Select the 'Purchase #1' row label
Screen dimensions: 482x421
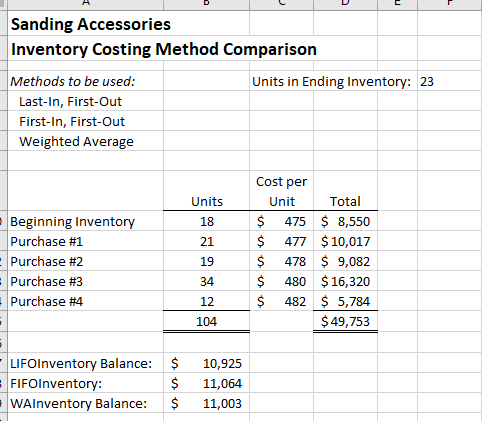pos(86,241)
